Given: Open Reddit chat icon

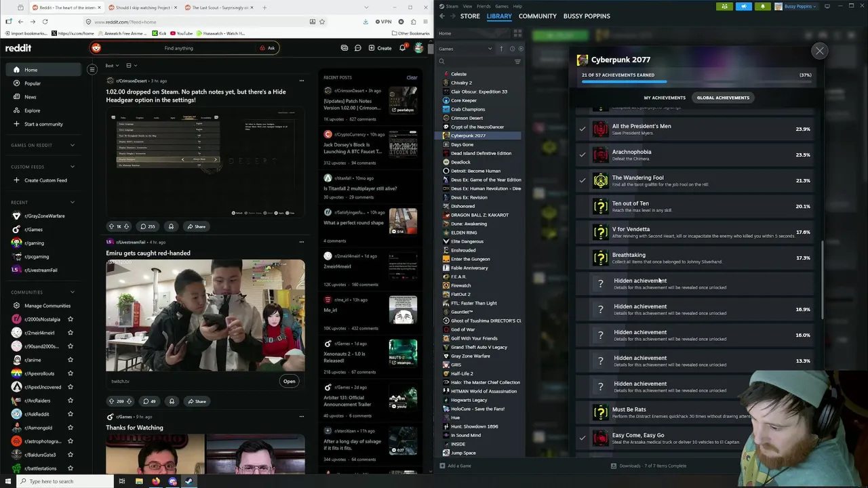Looking at the screenshot, I should pyautogui.click(x=358, y=48).
